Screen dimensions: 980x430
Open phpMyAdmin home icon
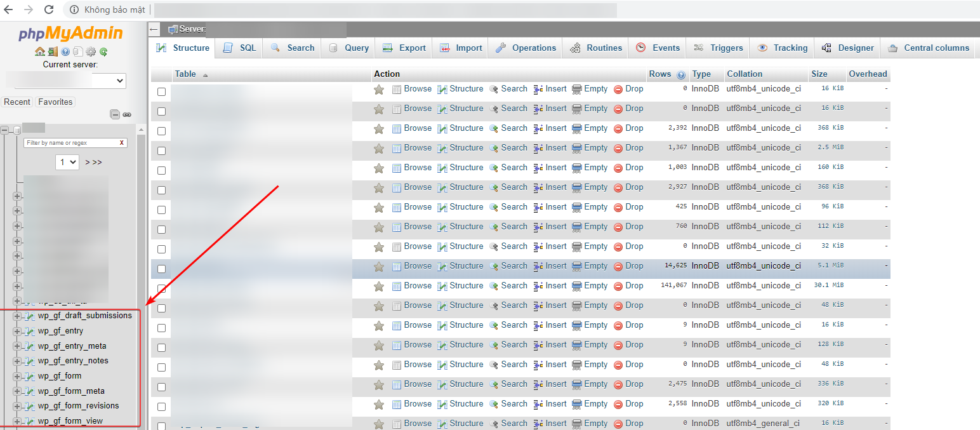click(39, 52)
